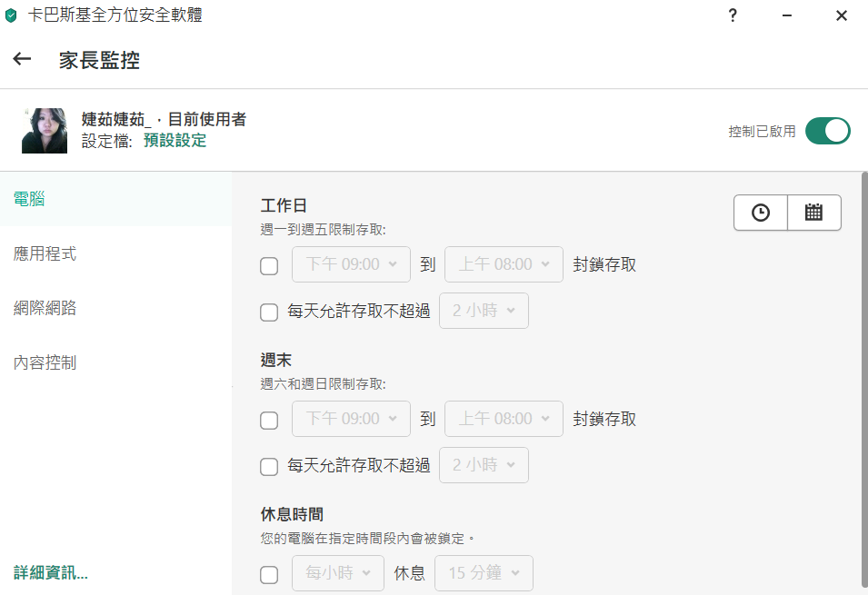This screenshot has width=868, height=595.
Task: Check the 工作日 block access time checkbox
Action: pyautogui.click(x=269, y=266)
